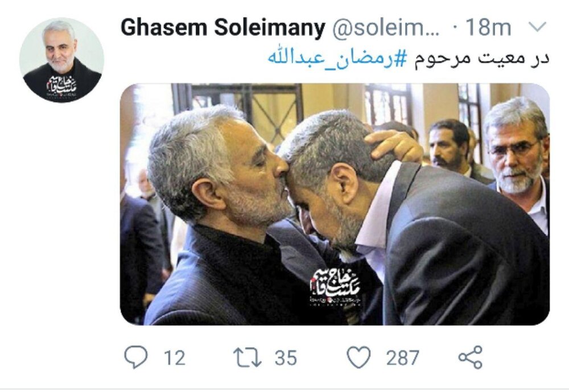
Task: Open the 18m timestamp link
Action: (488, 27)
